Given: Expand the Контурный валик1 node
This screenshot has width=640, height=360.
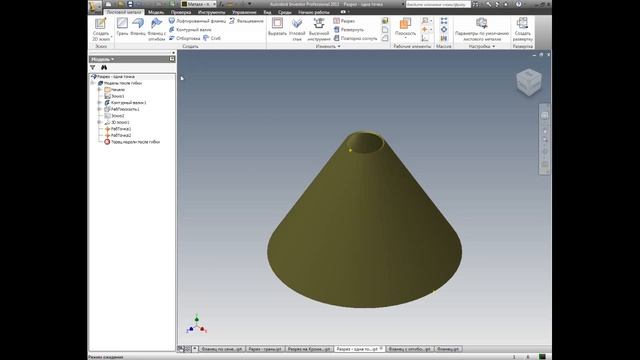Looking at the screenshot, I should coord(99,102).
